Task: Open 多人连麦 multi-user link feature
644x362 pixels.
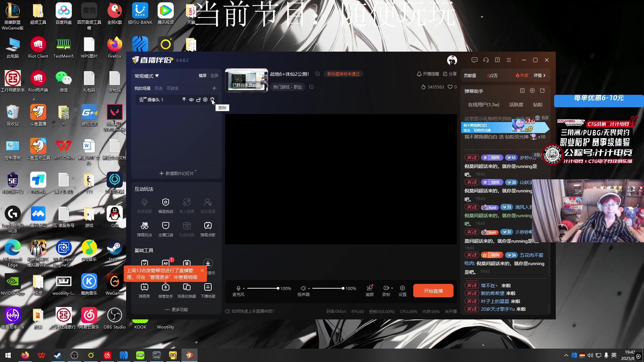Action: click(187, 205)
